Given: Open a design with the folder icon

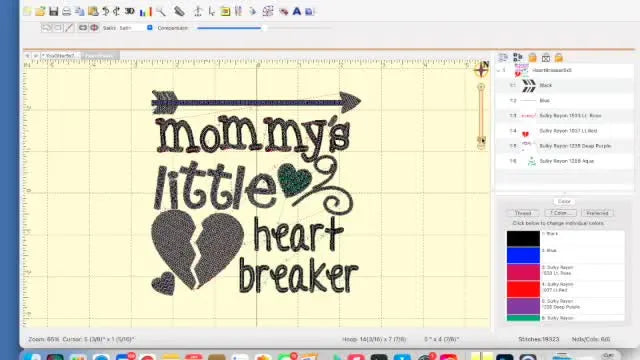Looking at the screenshot, I should [x=40, y=11].
